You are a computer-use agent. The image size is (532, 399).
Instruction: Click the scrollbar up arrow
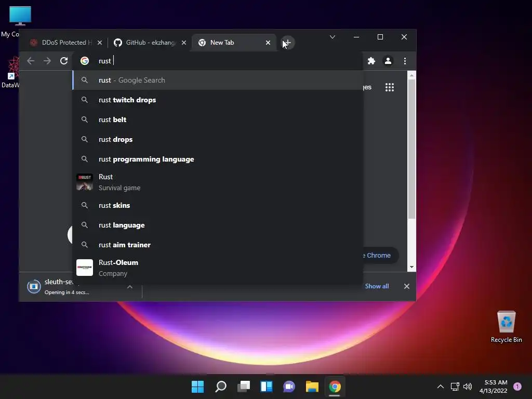(x=411, y=75)
